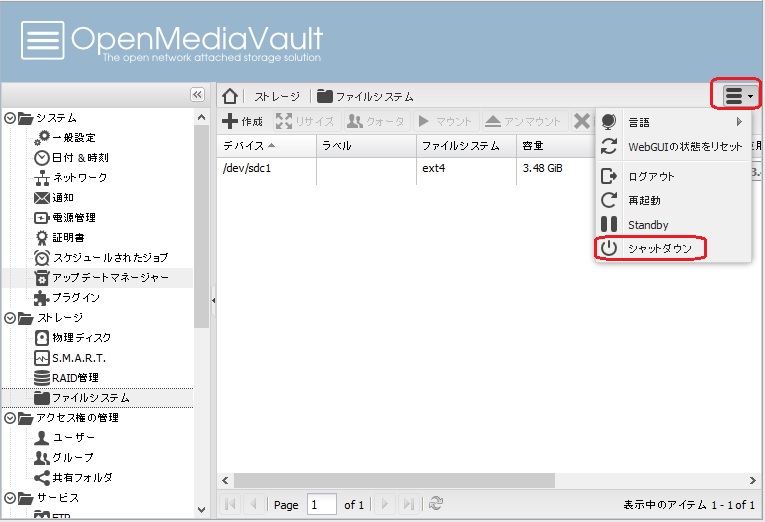Click the horizontal scrollbar thumb of grid

coord(394,480)
